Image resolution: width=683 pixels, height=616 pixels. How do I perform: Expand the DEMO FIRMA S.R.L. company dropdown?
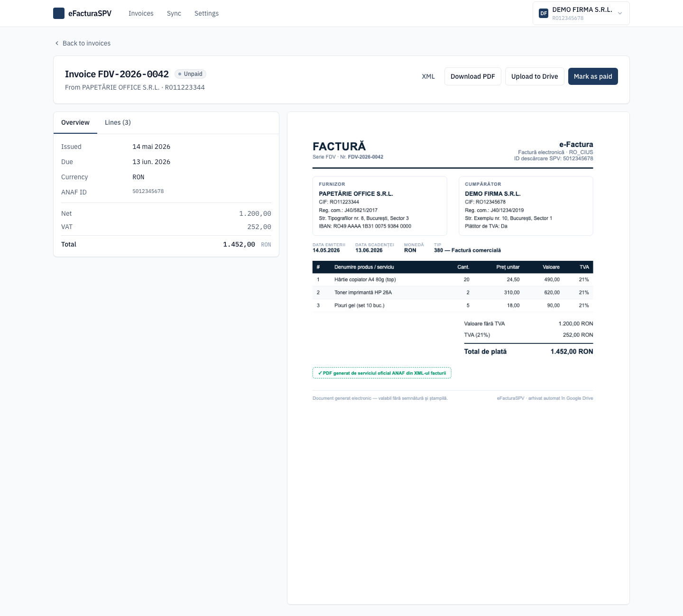pos(581,13)
